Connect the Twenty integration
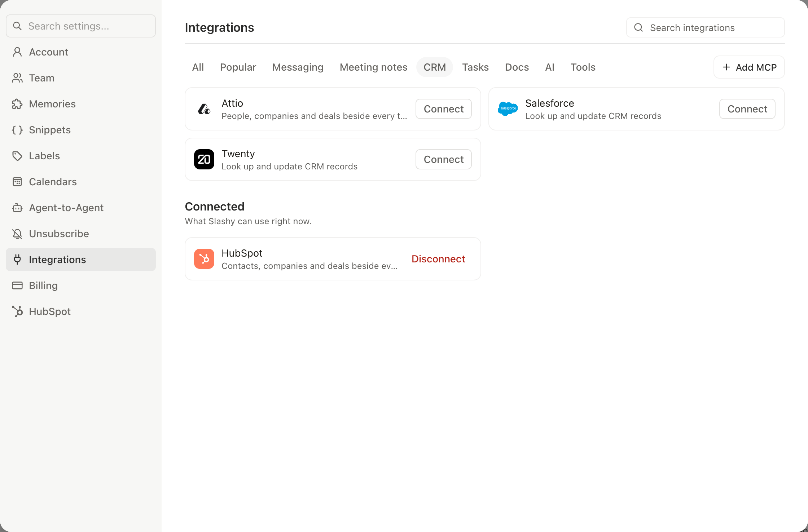 tap(444, 159)
